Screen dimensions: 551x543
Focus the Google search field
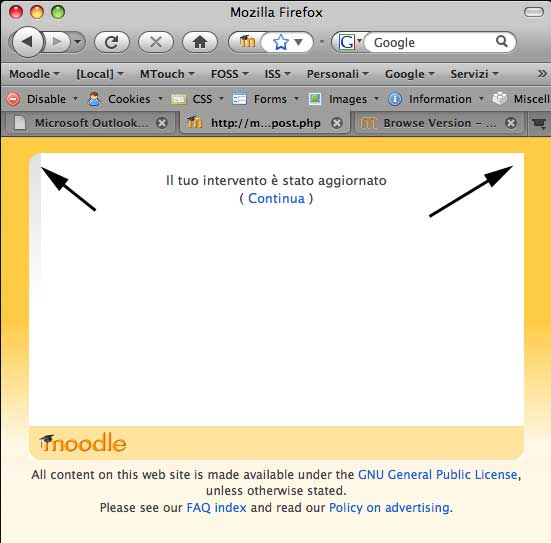pos(432,42)
